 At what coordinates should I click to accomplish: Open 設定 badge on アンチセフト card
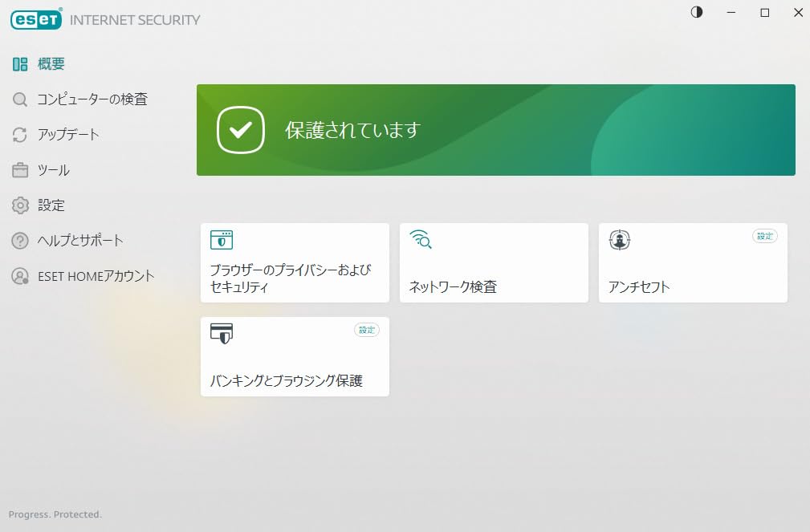click(765, 236)
